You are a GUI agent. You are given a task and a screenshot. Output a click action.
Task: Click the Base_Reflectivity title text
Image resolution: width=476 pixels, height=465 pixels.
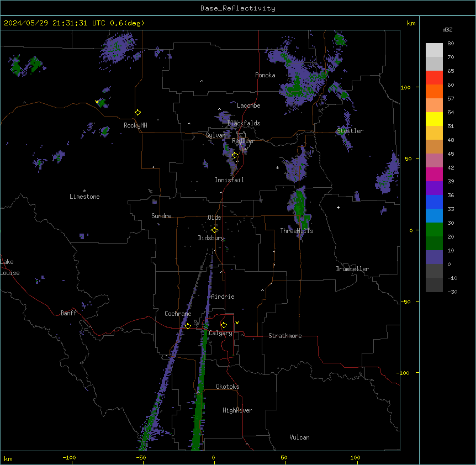tap(238, 8)
